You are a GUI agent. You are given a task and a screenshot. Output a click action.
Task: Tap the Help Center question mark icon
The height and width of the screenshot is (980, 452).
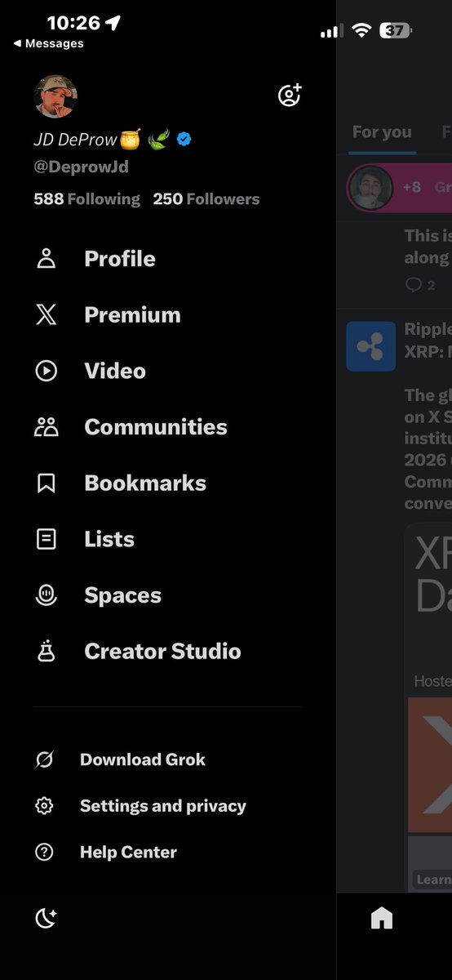click(44, 853)
